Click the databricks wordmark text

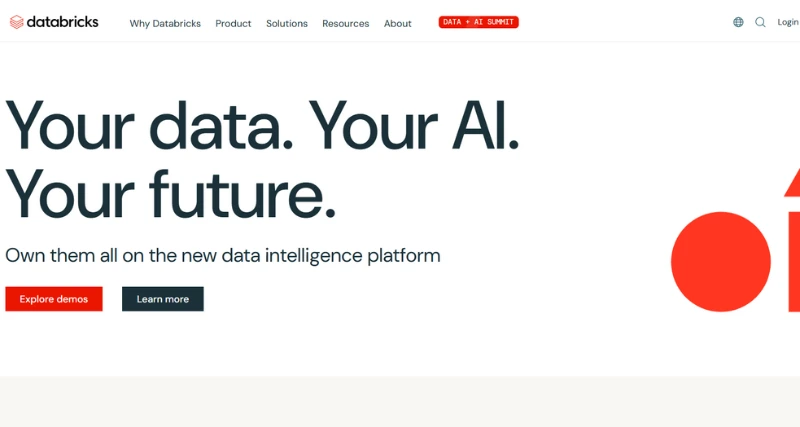[62, 22]
